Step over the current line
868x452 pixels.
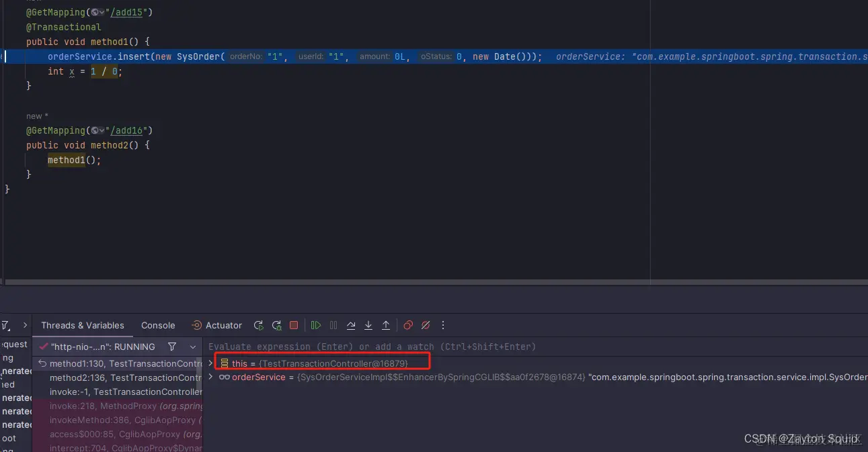click(351, 325)
